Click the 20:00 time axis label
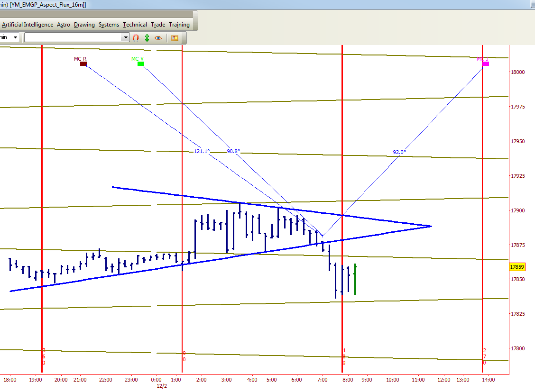The height and width of the screenshot is (392, 535). pyautogui.click(x=61, y=380)
